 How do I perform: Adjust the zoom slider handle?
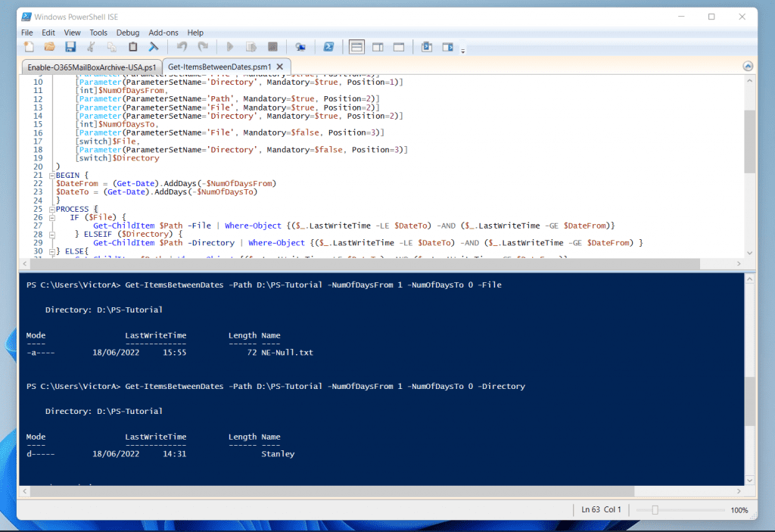coord(655,510)
